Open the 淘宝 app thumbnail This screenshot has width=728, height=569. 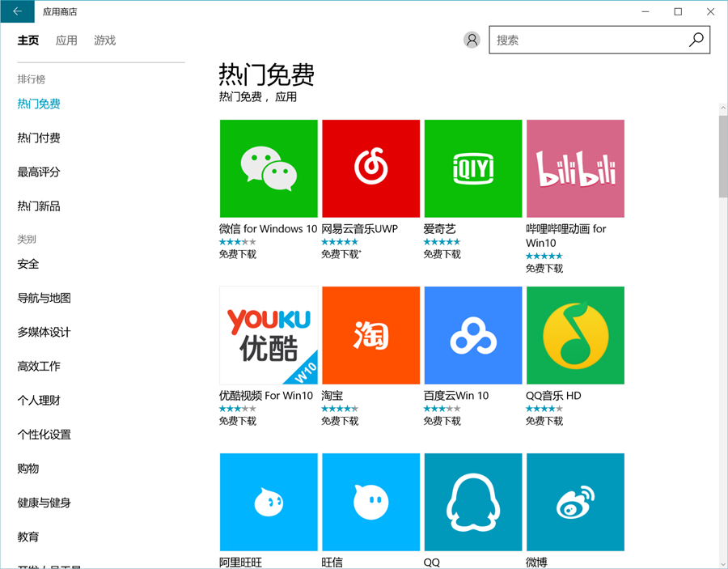click(370, 335)
